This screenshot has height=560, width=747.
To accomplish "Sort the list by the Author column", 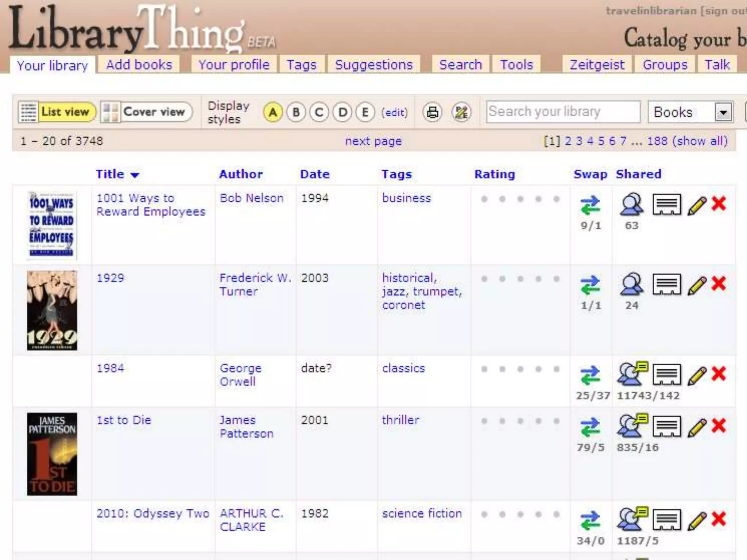I will pyautogui.click(x=241, y=174).
